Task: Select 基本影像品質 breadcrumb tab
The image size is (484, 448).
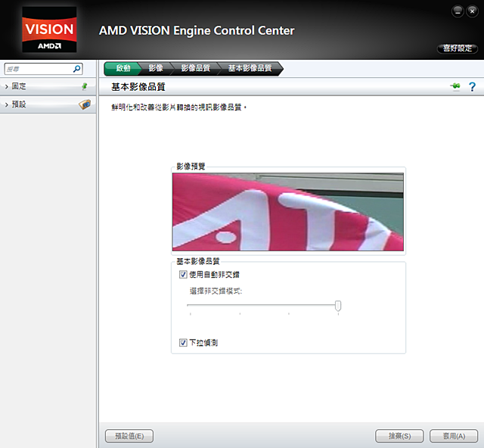Action: point(250,68)
